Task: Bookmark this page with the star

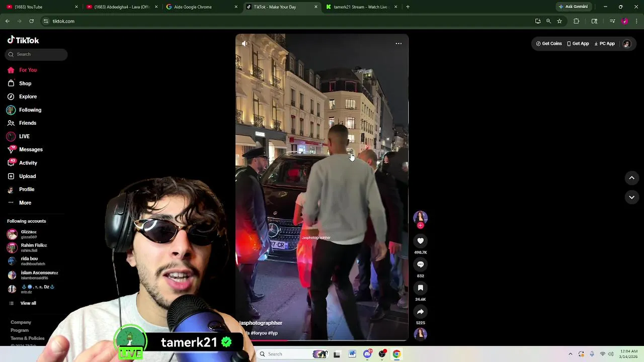Action: click(559, 21)
